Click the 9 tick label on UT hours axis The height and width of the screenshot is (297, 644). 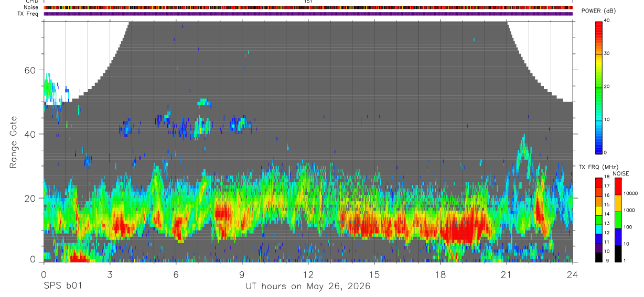click(x=242, y=273)
